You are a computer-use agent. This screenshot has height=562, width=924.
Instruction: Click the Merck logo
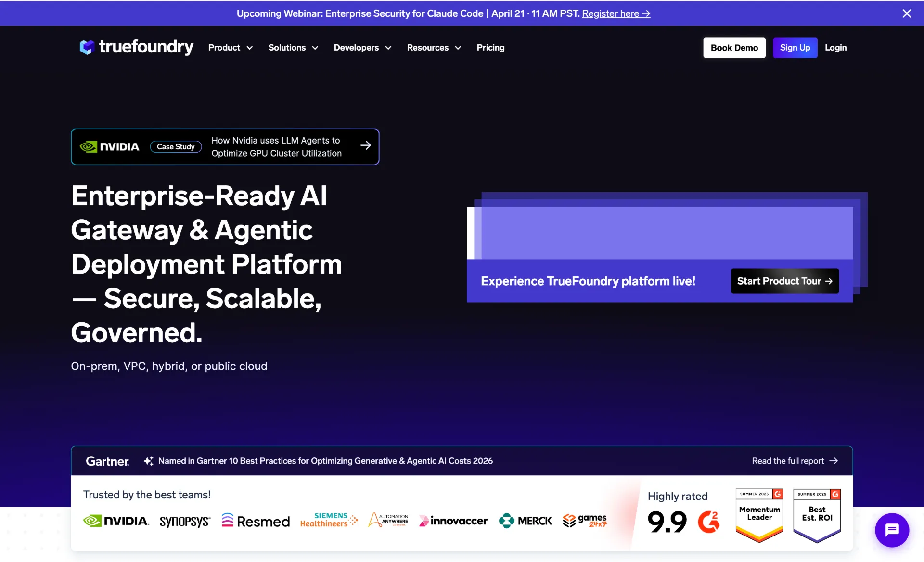525,521
